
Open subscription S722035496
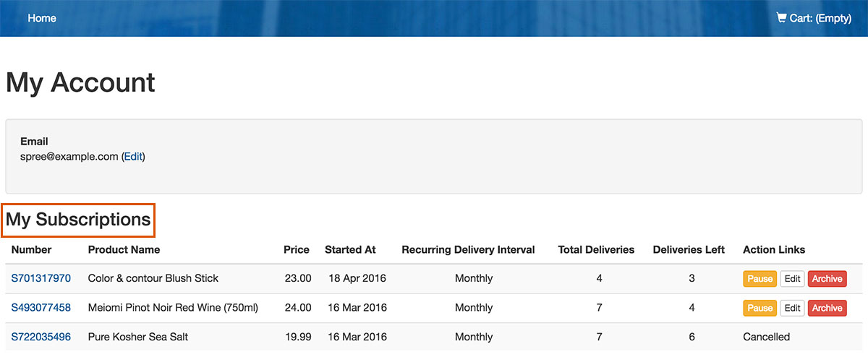[x=41, y=337]
